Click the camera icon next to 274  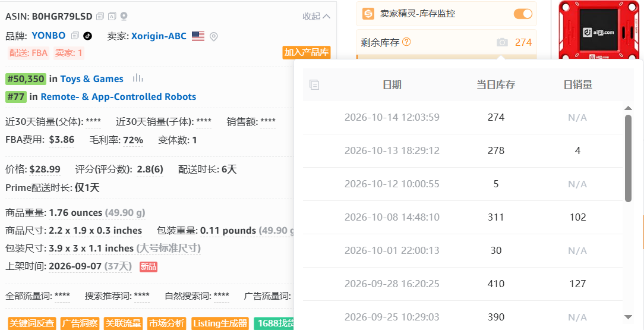[502, 42]
